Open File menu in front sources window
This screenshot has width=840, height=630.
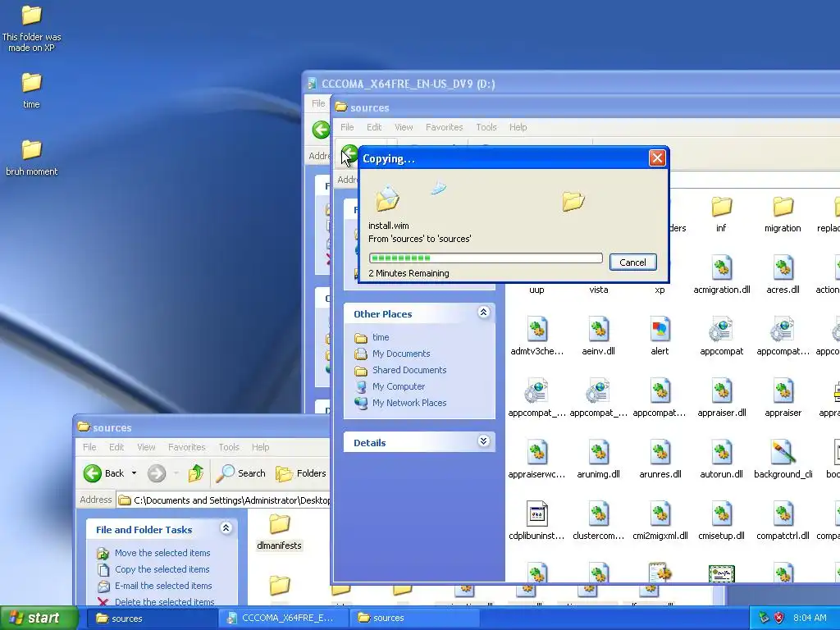click(x=347, y=127)
